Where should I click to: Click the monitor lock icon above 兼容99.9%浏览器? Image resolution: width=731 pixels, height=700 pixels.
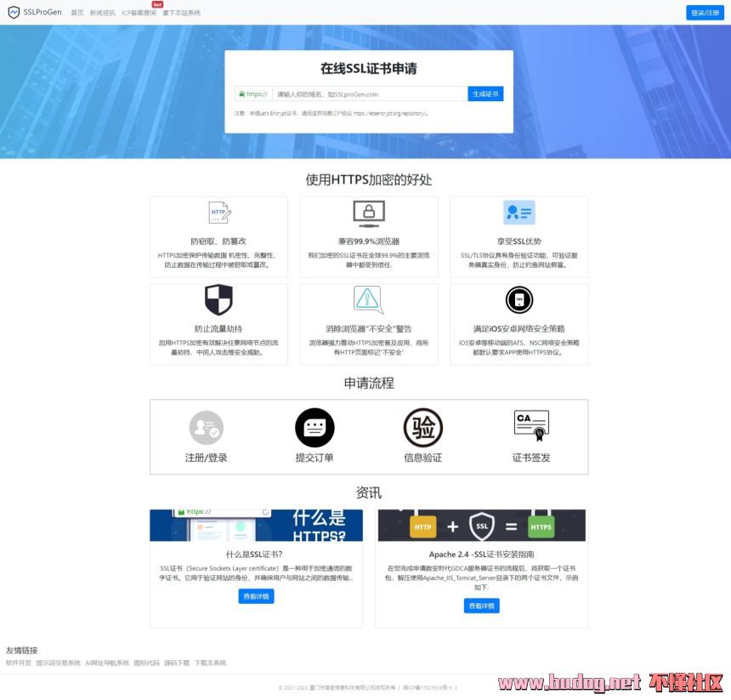(x=369, y=213)
